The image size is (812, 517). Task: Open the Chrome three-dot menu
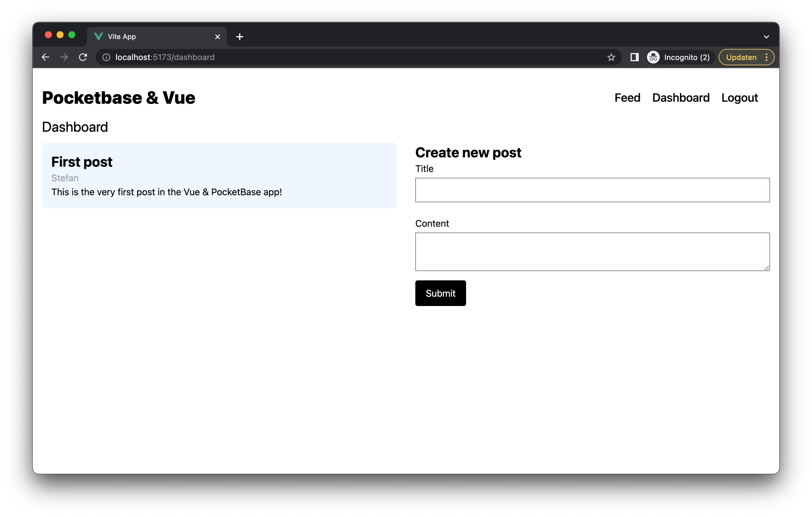(x=766, y=57)
